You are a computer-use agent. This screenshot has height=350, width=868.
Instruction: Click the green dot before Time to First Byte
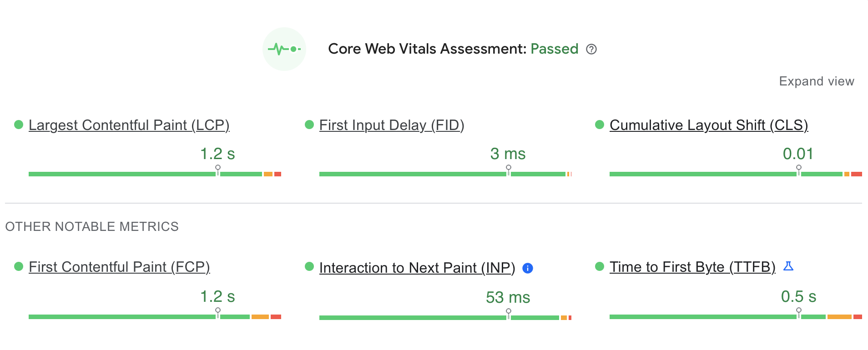coord(600,266)
